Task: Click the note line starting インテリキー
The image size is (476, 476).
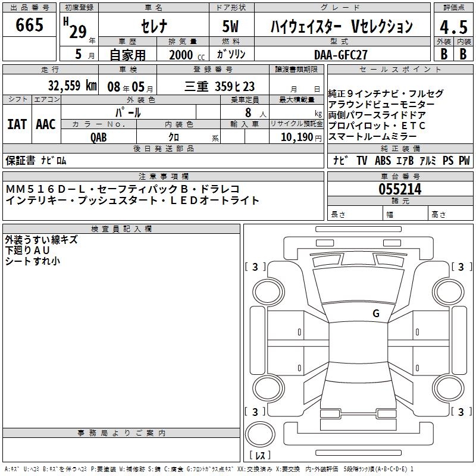Action: [132, 200]
